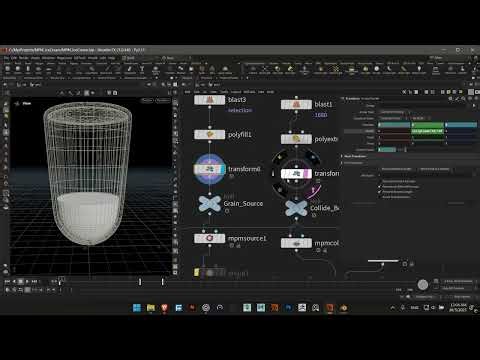Select the Grid shelf tool

click(x=49, y=70)
